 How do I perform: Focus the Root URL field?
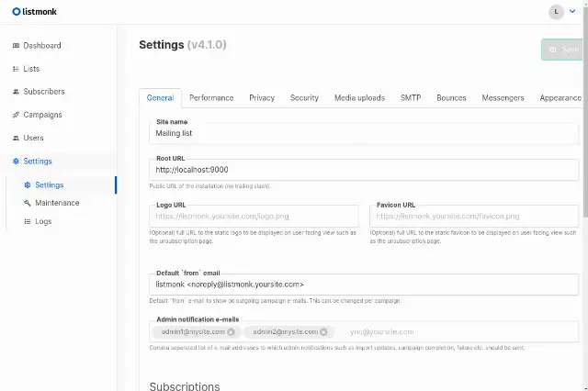pyautogui.click(x=364, y=170)
